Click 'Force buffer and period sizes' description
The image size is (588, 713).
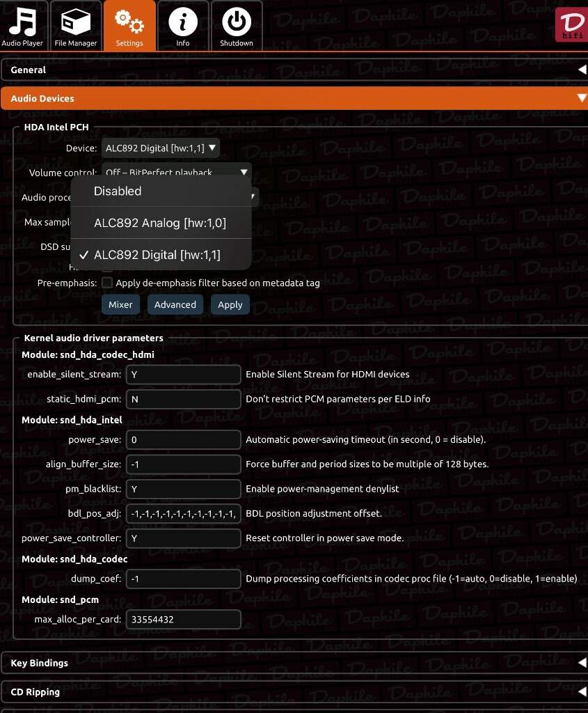pos(367,464)
